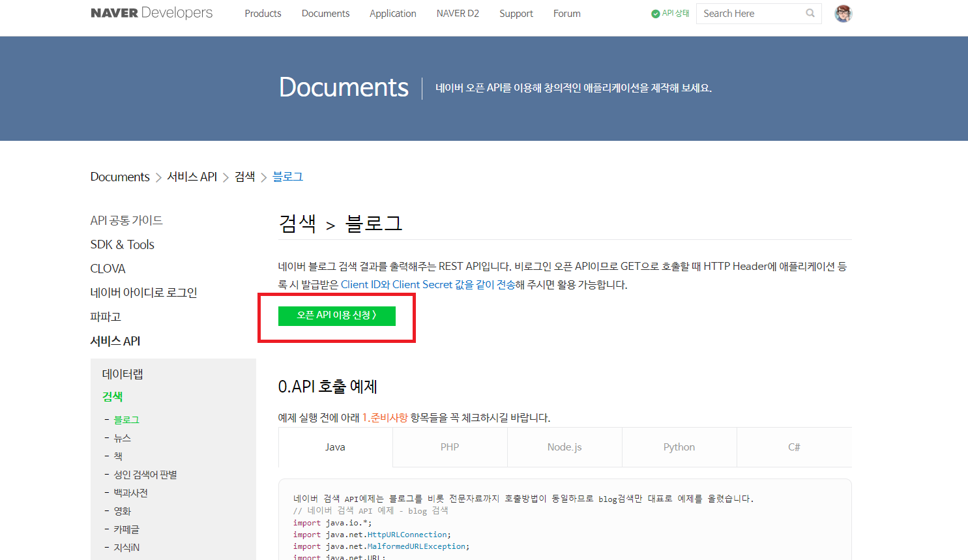Open 네이버 아이디로 로그인 in sidebar
The width and height of the screenshot is (968, 560).
coord(143,293)
